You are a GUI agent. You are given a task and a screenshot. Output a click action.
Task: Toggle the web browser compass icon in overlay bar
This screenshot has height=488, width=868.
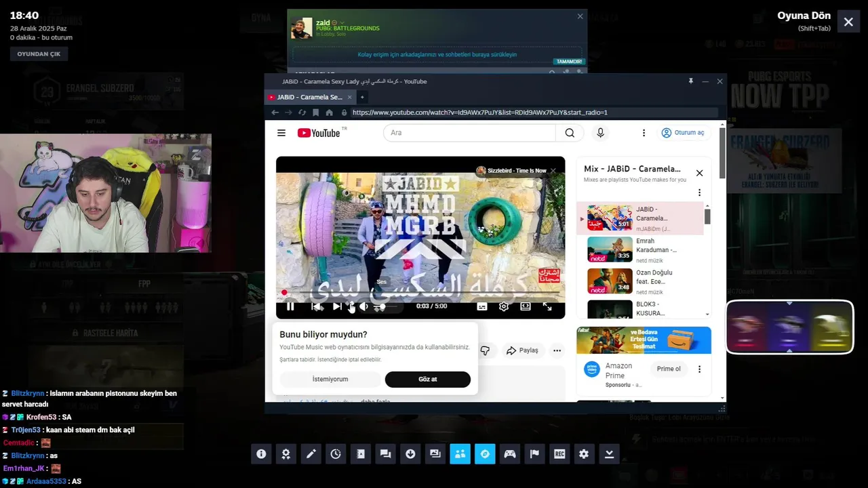(485, 454)
